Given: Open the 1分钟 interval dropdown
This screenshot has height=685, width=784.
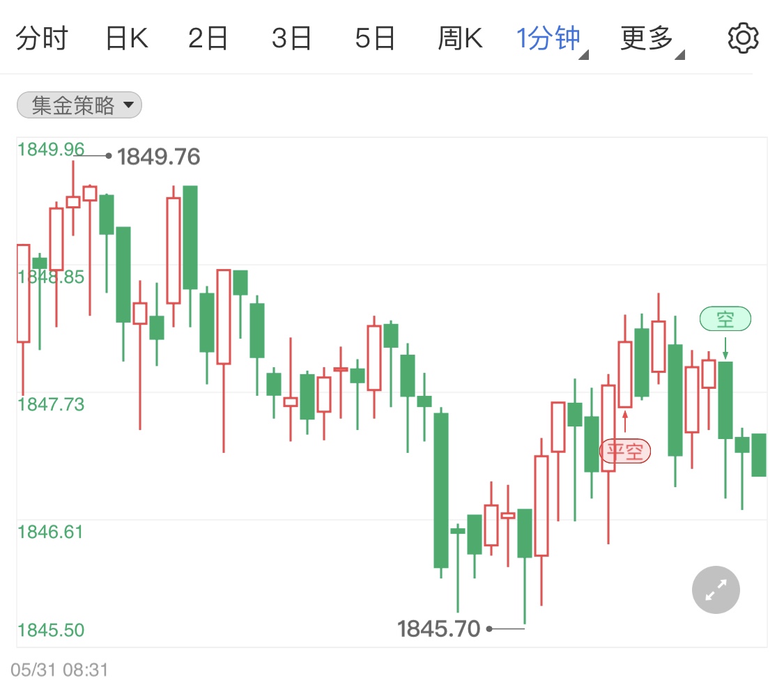Looking at the screenshot, I should tap(551, 38).
